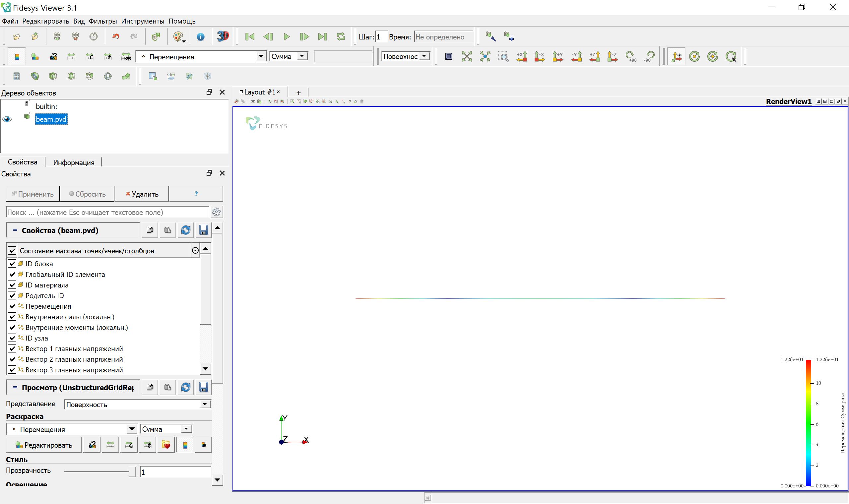
Task: Open Представление dropdown in properties
Action: 137,404
